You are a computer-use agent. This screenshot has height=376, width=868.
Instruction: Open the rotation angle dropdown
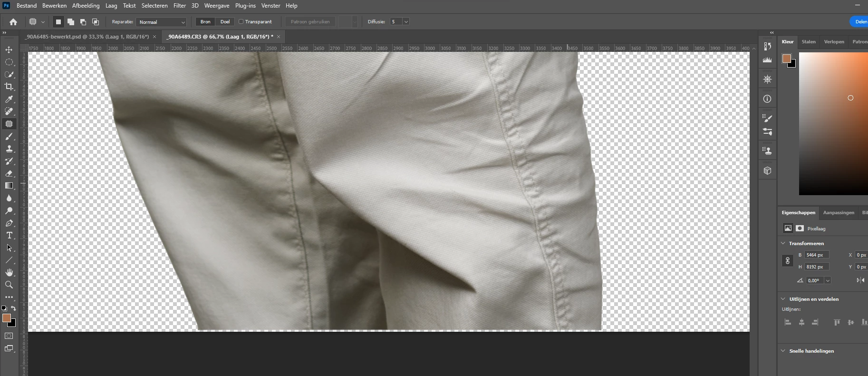(x=828, y=281)
